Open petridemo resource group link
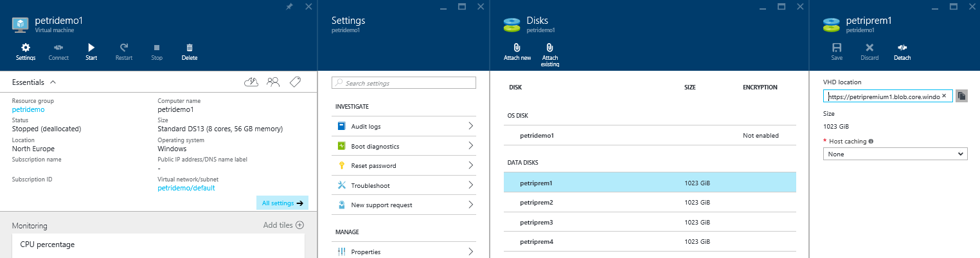 (28, 109)
